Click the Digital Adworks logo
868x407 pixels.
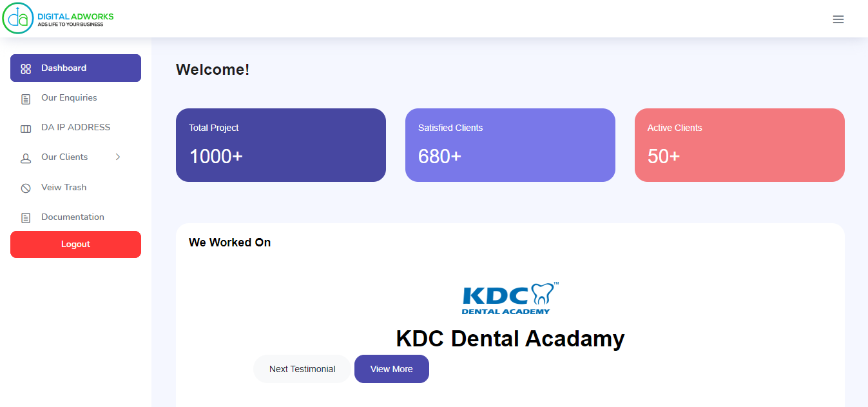pyautogui.click(x=58, y=18)
